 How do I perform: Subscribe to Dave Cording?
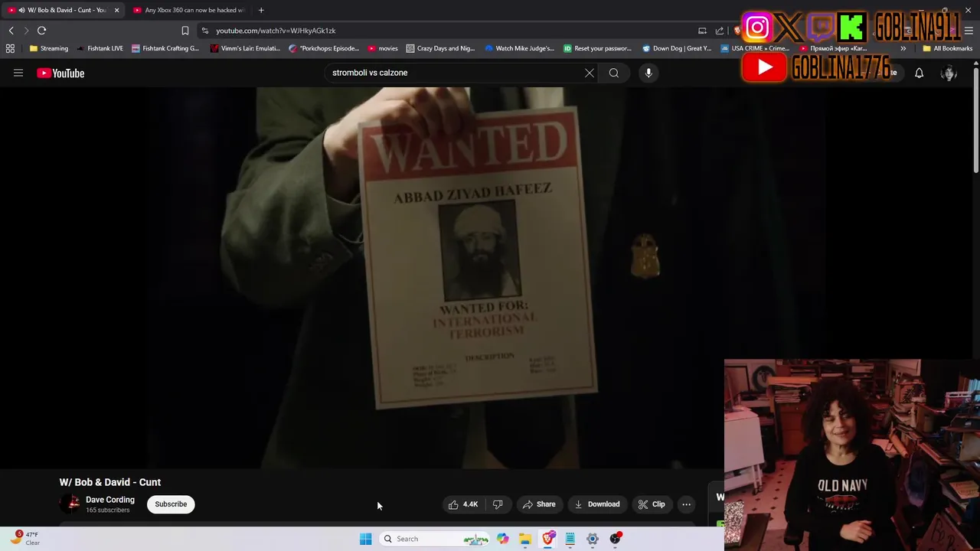pos(171,504)
